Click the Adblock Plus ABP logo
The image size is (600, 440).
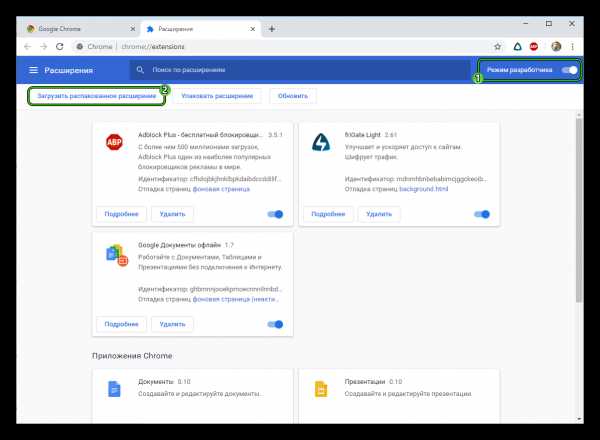coord(114,142)
